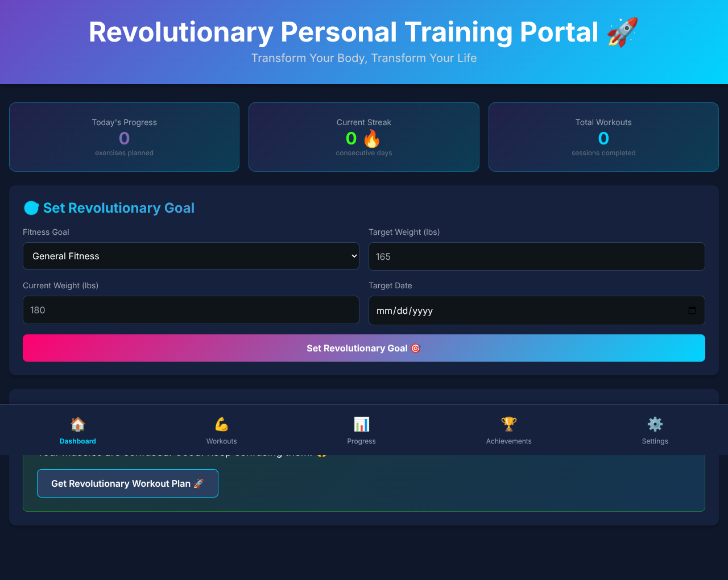
Task: Click the Target Weight input showing 165
Action: pos(536,256)
